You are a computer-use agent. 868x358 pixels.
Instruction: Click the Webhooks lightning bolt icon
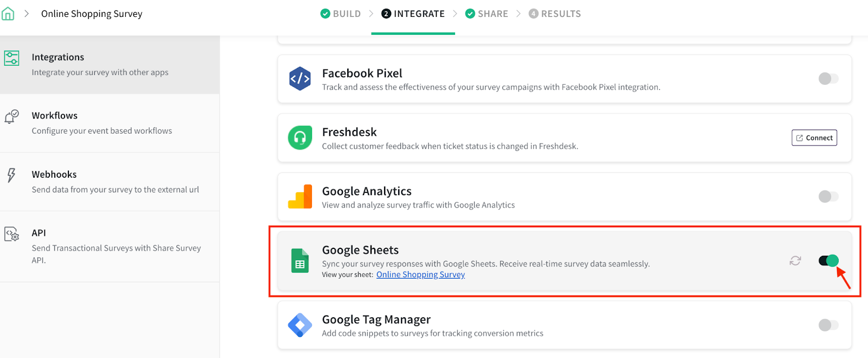11,175
